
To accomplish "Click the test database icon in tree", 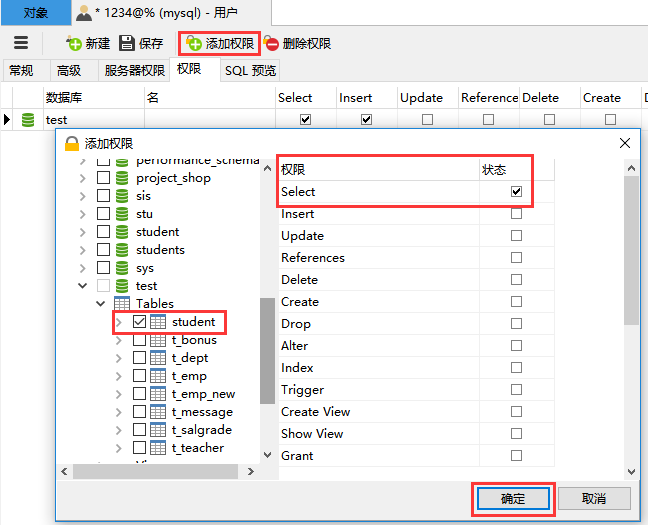I will [x=122, y=286].
